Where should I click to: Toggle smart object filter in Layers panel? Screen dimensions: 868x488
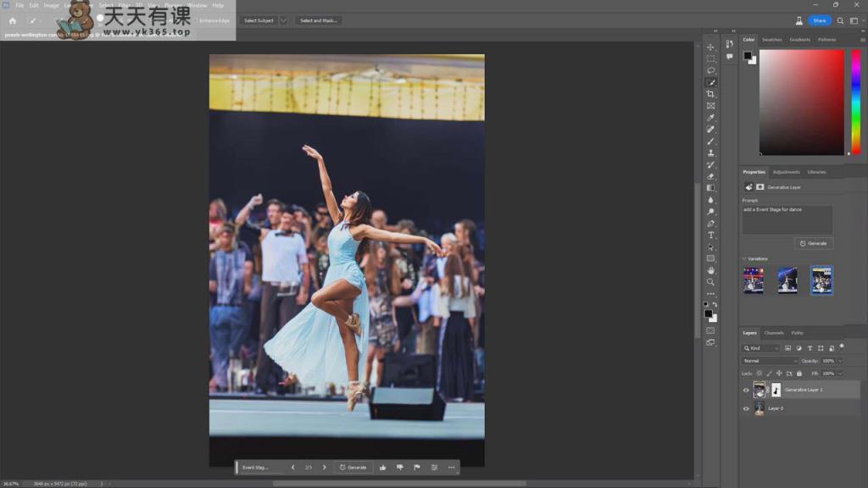pyautogui.click(x=832, y=348)
